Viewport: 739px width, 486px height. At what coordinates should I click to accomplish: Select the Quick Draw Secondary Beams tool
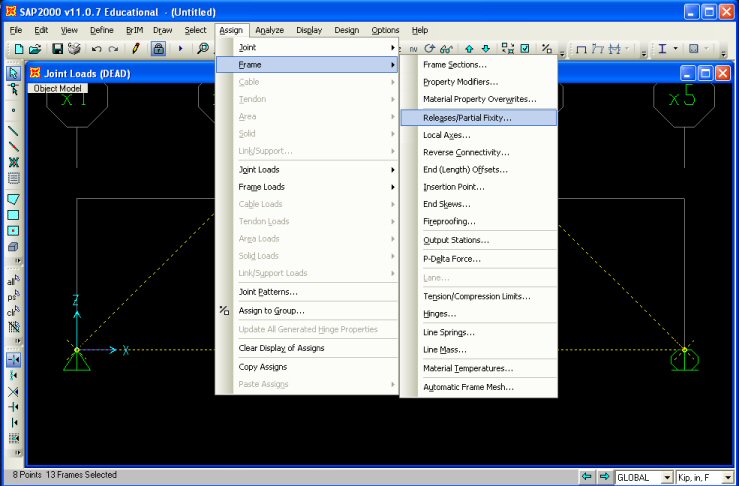click(13, 179)
